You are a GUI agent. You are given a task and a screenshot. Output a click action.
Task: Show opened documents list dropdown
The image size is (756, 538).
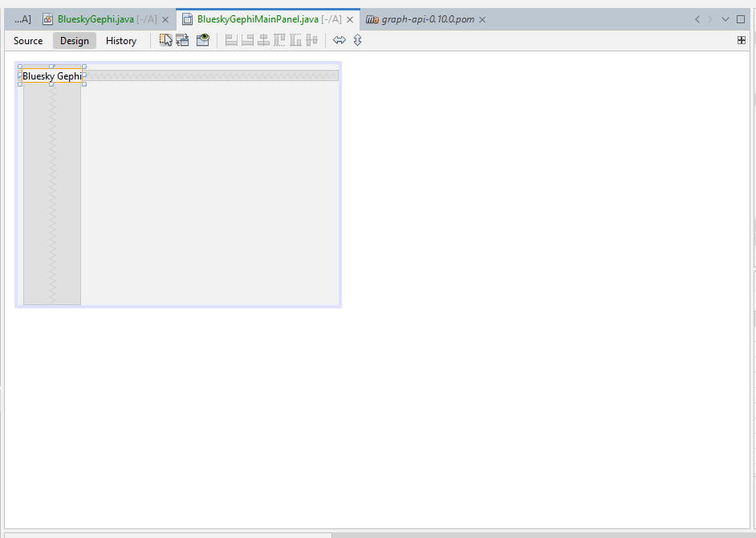pos(726,19)
